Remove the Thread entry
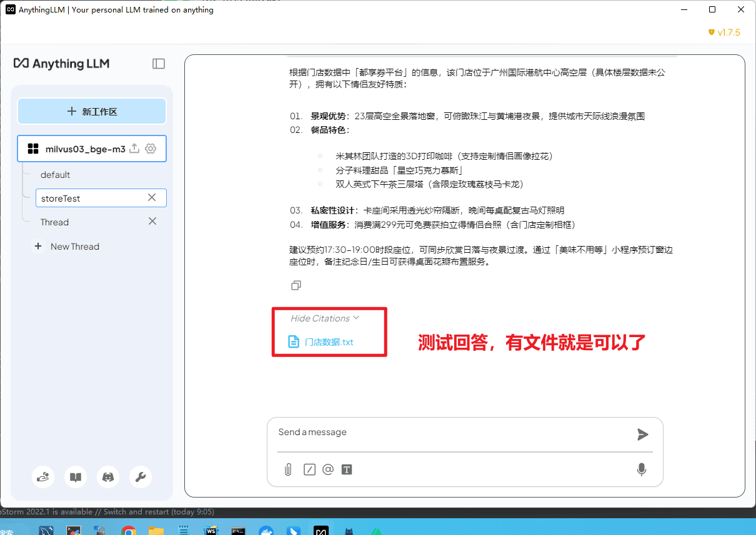Viewport: 756px width, 535px height. click(152, 222)
